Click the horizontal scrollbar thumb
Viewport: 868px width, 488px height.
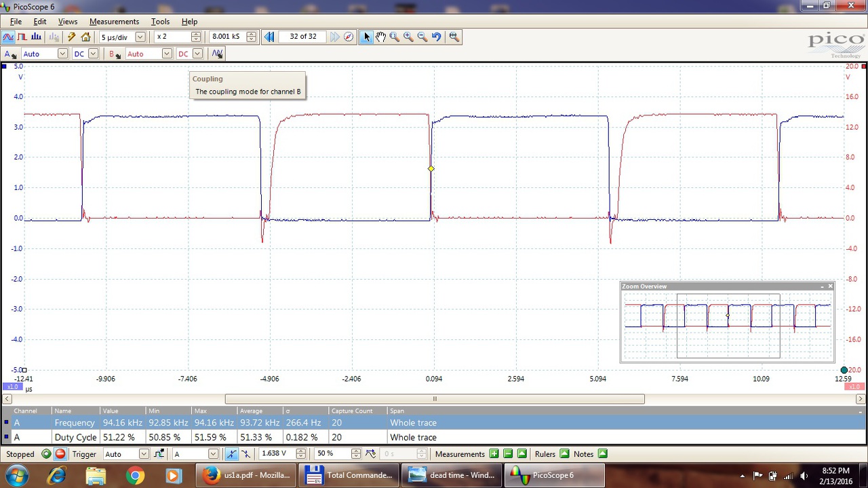[x=435, y=399]
